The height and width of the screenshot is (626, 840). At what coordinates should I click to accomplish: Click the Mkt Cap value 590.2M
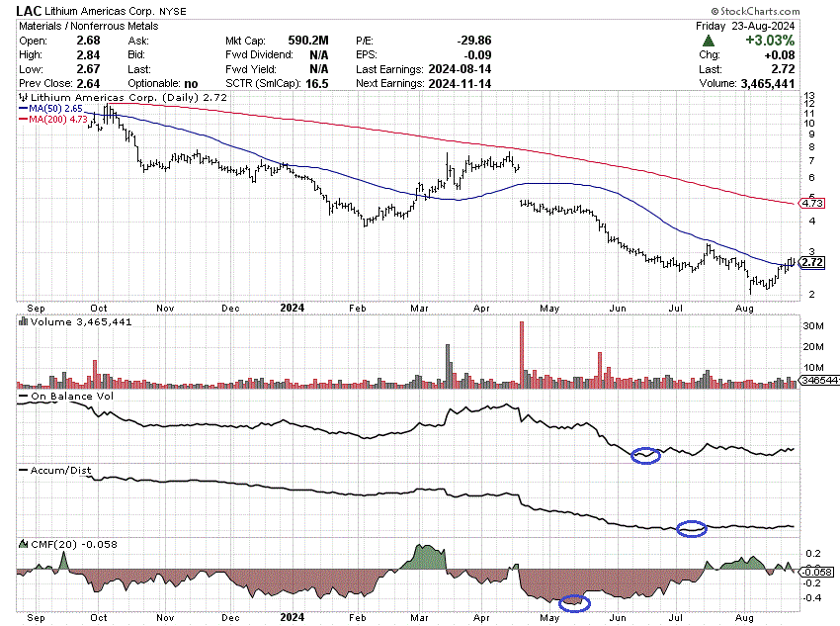(x=307, y=41)
